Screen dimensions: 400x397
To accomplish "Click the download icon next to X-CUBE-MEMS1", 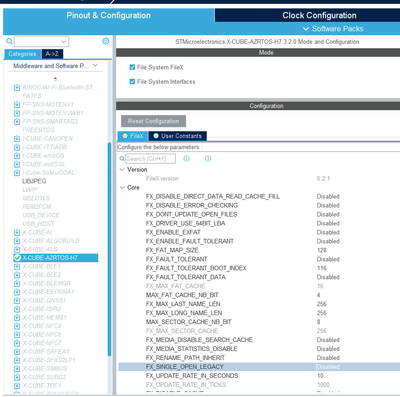I will (17, 317).
